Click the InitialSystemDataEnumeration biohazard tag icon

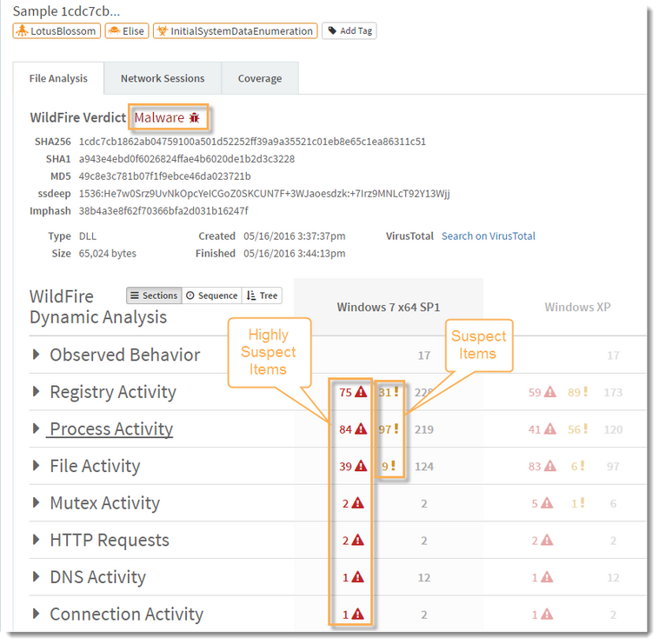pos(161,31)
